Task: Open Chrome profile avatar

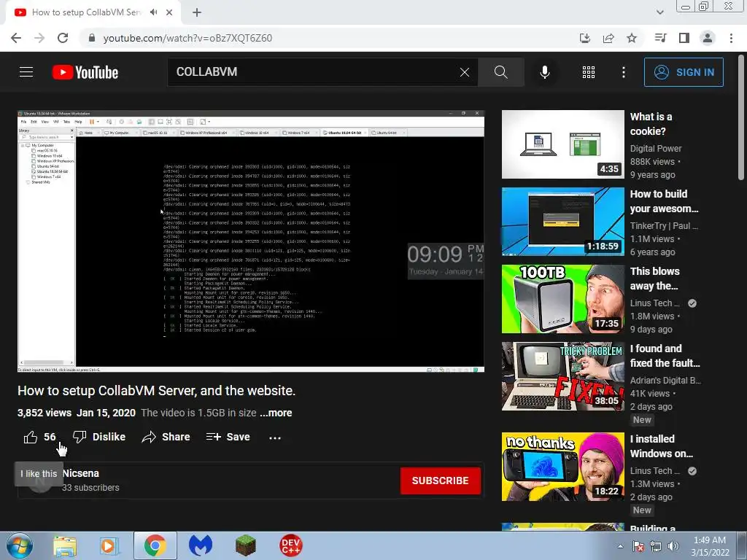Action: [x=708, y=38]
